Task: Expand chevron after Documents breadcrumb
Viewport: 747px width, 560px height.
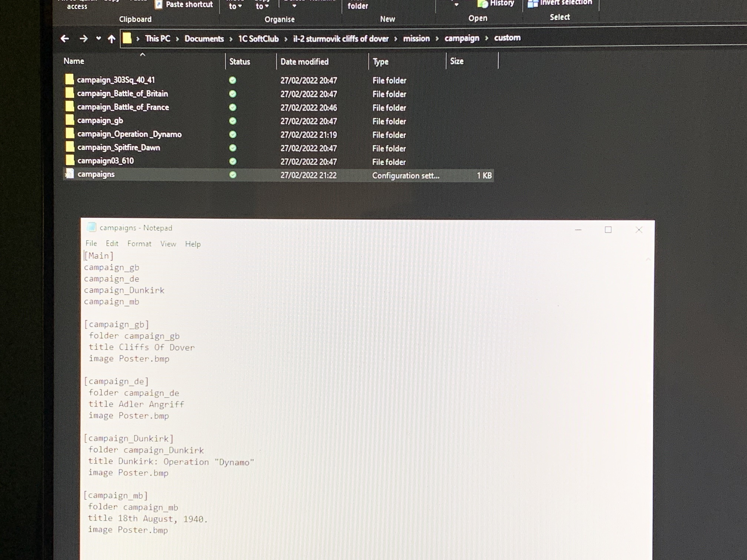Action: tap(231, 39)
